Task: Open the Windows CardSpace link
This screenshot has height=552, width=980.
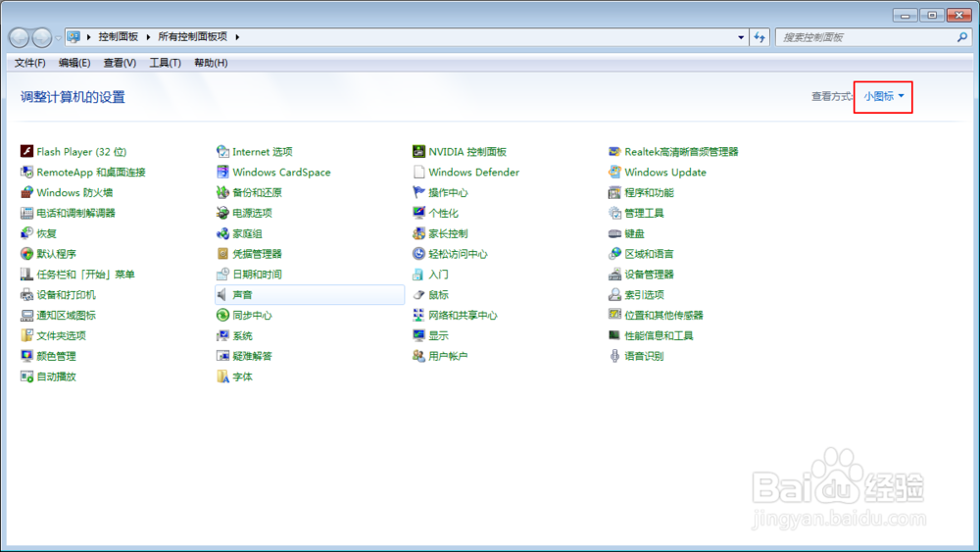Action: tap(281, 172)
